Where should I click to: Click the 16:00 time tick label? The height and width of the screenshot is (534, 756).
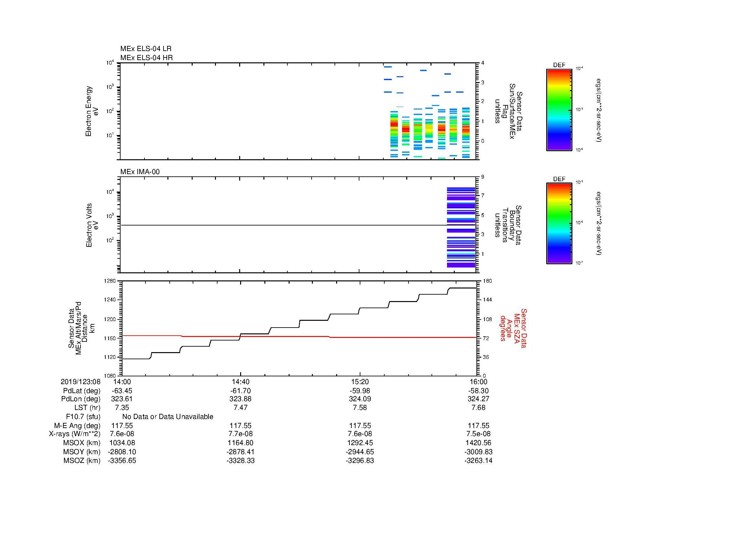(x=478, y=382)
